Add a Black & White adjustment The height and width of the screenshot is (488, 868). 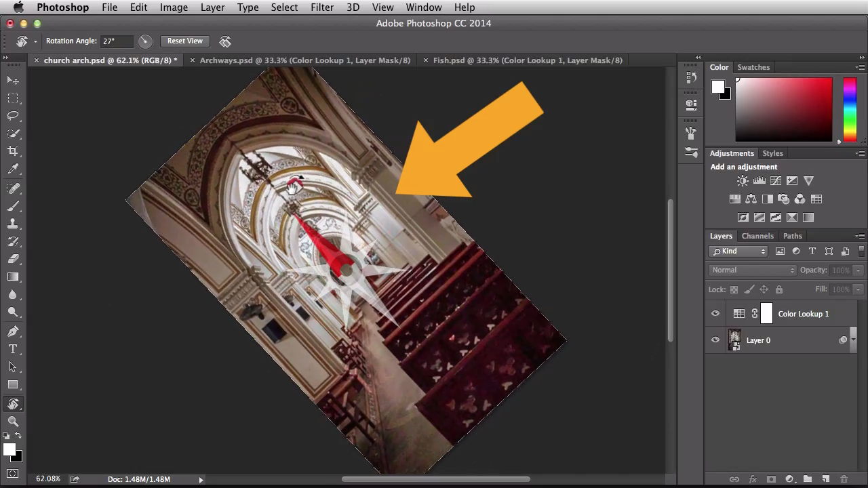(767, 199)
